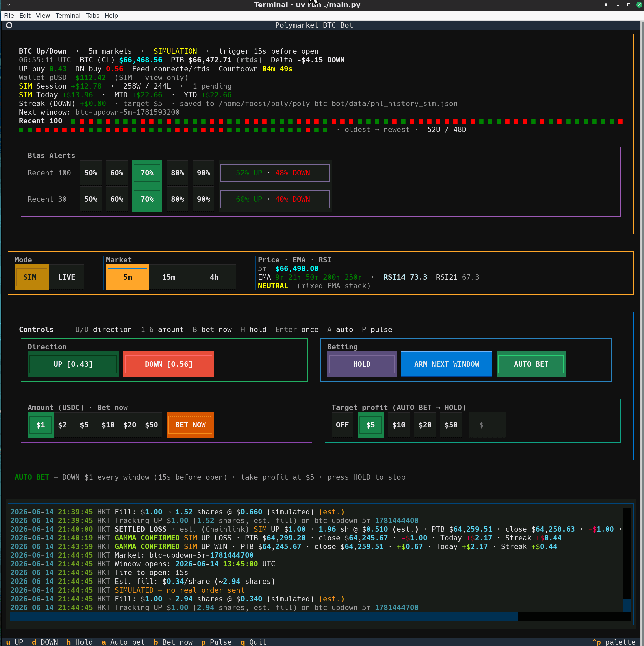Select $50 bet amount
This screenshot has width=644, height=646.
coord(151,425)
